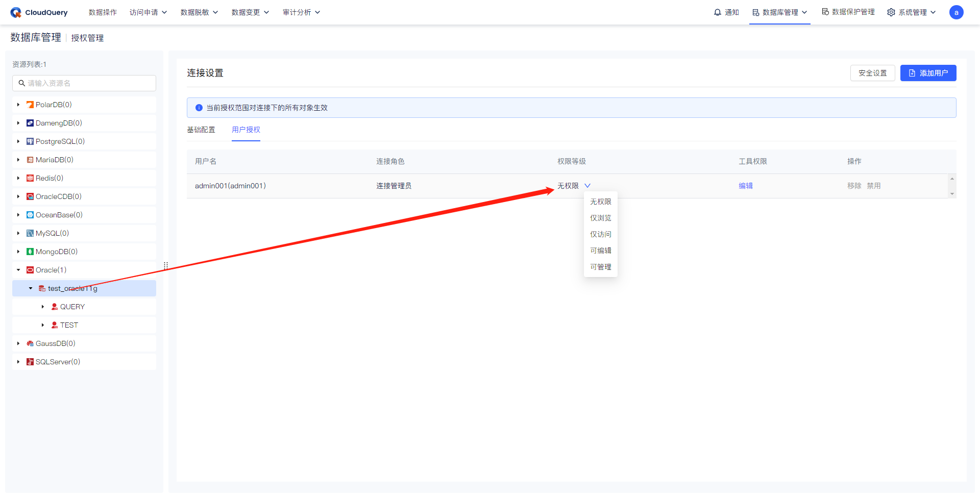Expand the MySQL(0) tree node
Viewport: 980px width, 499px height.
(x=18, y=233)
